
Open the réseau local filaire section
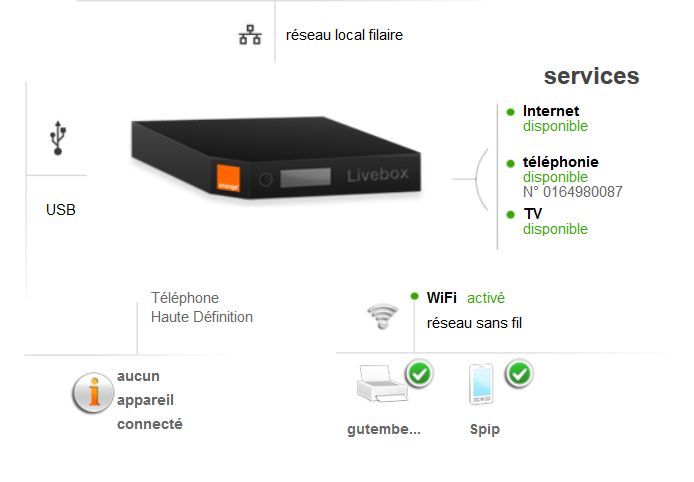click(344, 35)
